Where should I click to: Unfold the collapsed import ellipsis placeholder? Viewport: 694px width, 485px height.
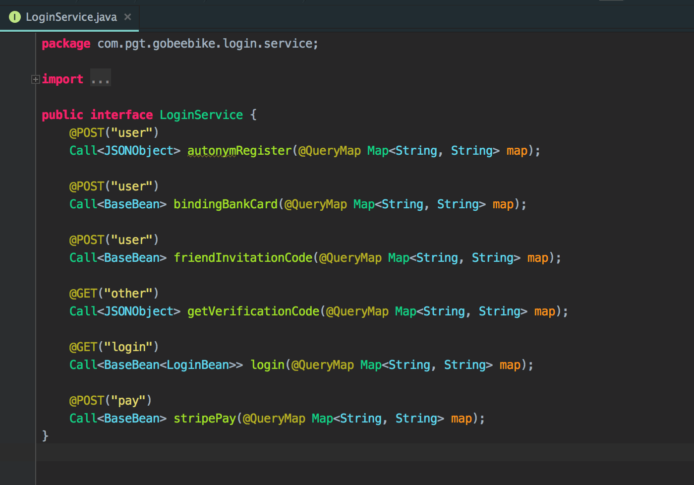[x=100, y=79]
